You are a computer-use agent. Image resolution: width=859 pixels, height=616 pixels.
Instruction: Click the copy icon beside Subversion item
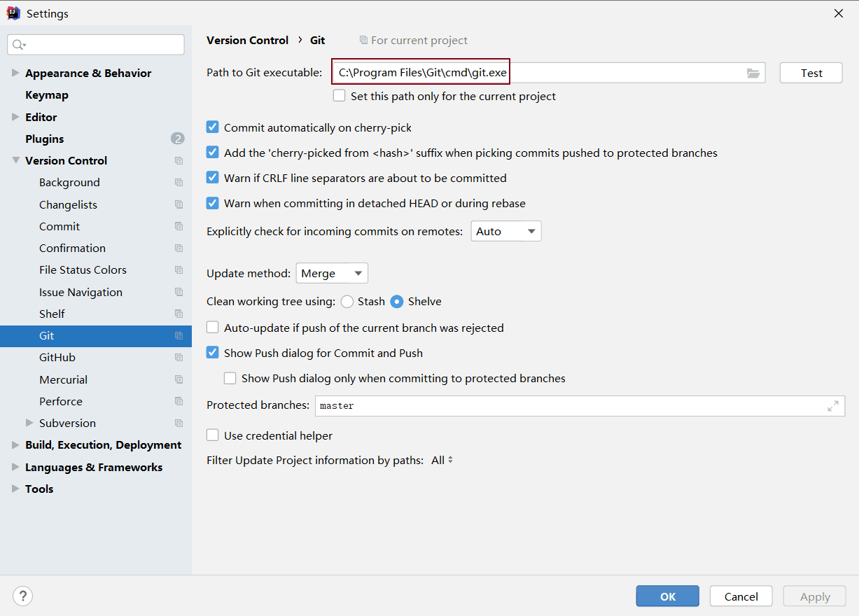click(x=179, y=423)
